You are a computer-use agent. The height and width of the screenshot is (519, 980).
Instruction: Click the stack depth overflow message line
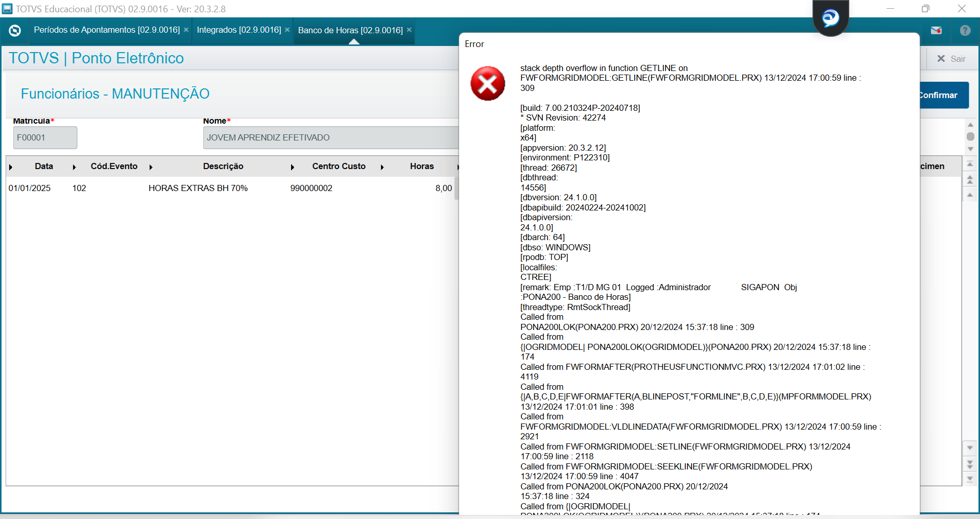604,68
